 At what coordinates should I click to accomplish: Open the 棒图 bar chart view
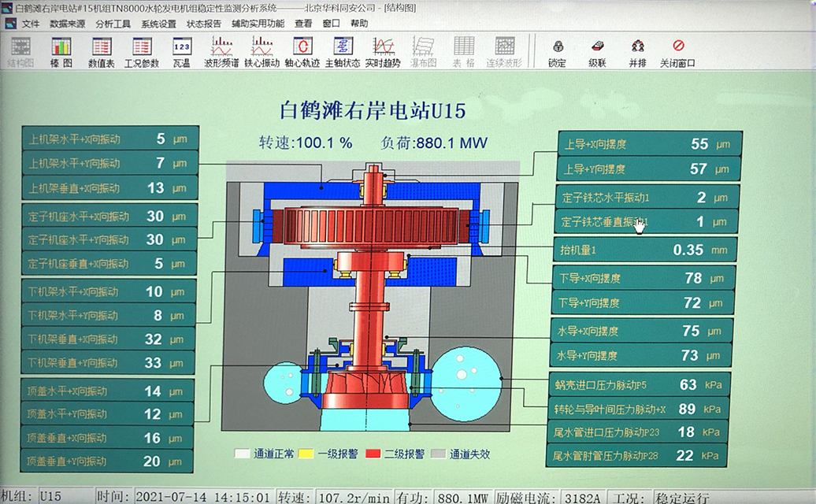point(61,51)
